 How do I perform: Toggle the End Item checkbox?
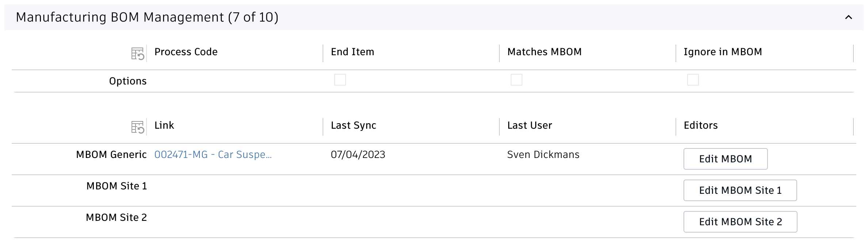(340, 80)
